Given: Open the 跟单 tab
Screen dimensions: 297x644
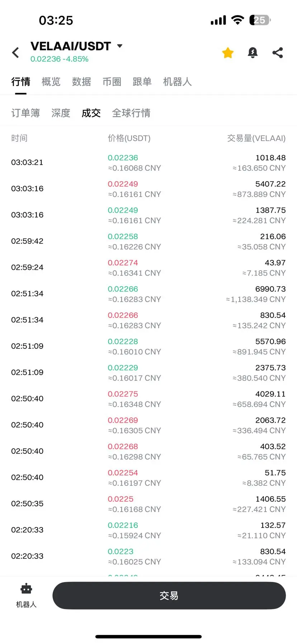Looking at the screenshot, I should (x=142, y=82).
